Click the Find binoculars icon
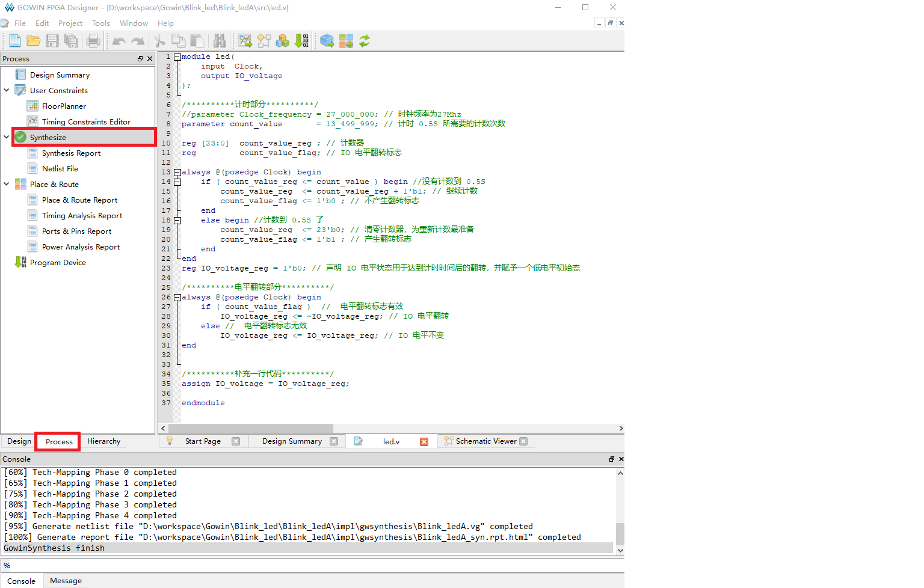This screenshot has height=588, width=924. 220,40
